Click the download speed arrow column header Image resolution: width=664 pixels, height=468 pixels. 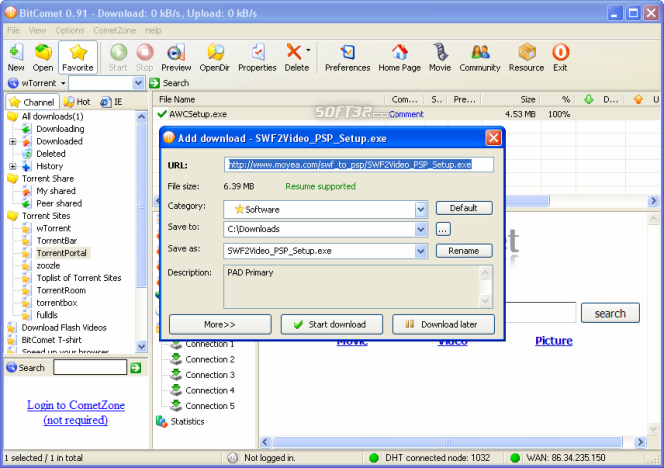(589, 100)
